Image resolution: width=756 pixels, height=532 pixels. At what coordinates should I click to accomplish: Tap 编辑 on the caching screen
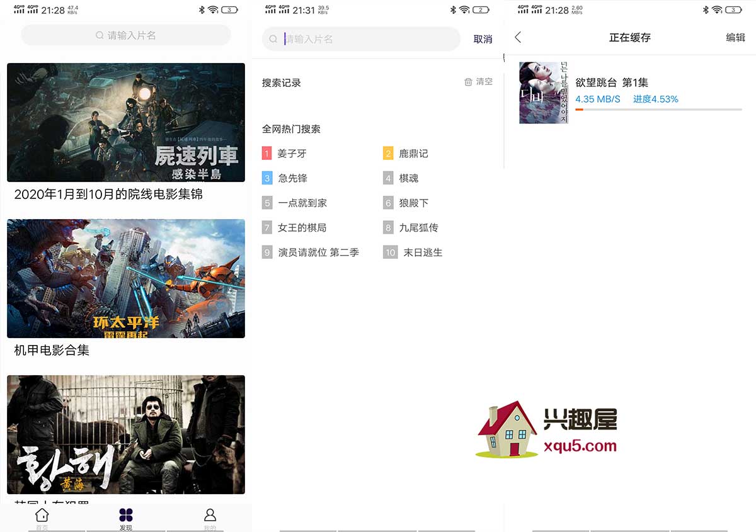point(735,38)
